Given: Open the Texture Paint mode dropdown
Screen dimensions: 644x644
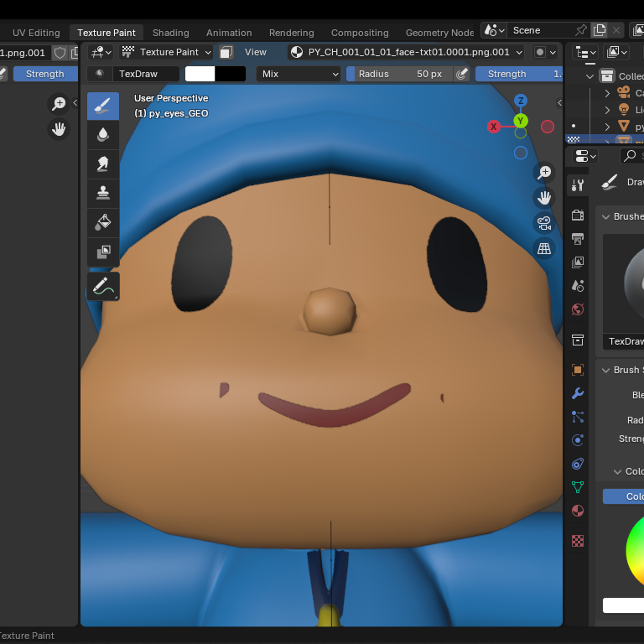Looking at the screenshot, I should pyautogui.click(x=166, y=52).
